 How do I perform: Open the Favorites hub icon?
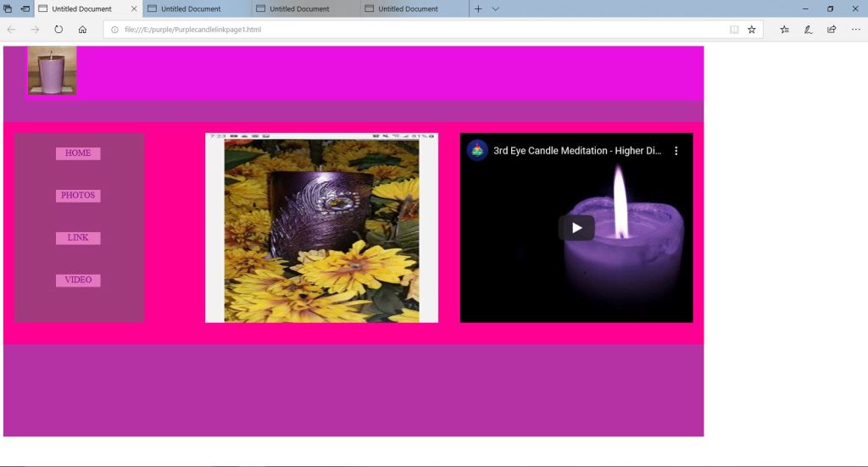[784, 30]
